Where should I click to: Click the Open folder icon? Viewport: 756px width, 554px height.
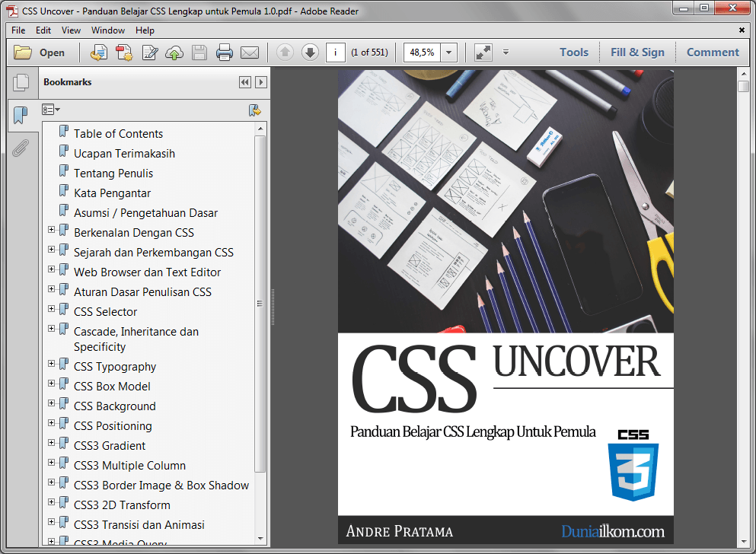tap(22, 52)
